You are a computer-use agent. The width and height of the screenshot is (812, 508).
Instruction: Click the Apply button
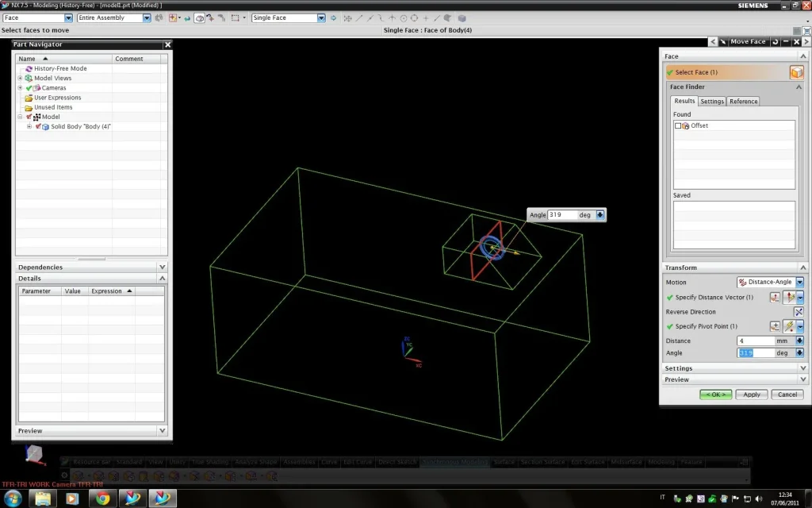(x=752, y=394)
